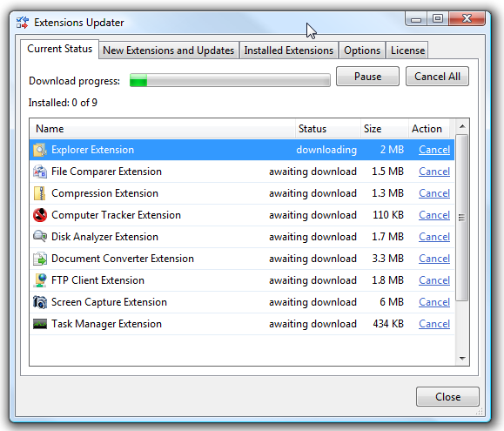Open the New Extensions and Updates tab

click(168, 51)
